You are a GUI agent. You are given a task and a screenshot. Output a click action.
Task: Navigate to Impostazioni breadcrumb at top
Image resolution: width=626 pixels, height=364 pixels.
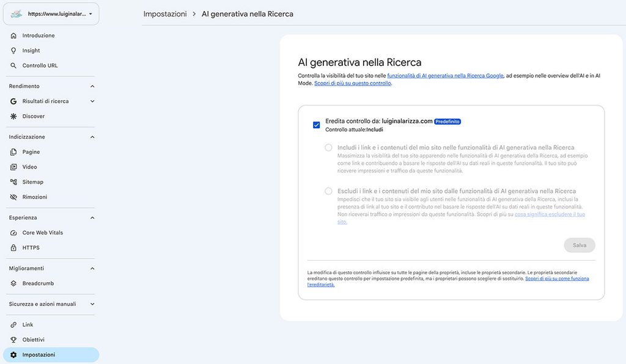point(165,14)
